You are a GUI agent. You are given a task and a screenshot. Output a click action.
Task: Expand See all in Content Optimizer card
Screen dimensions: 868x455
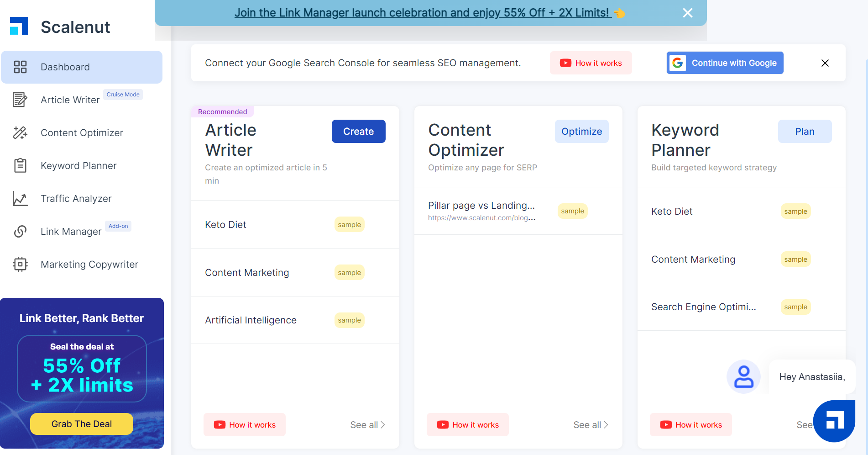[x=591, y=425]
